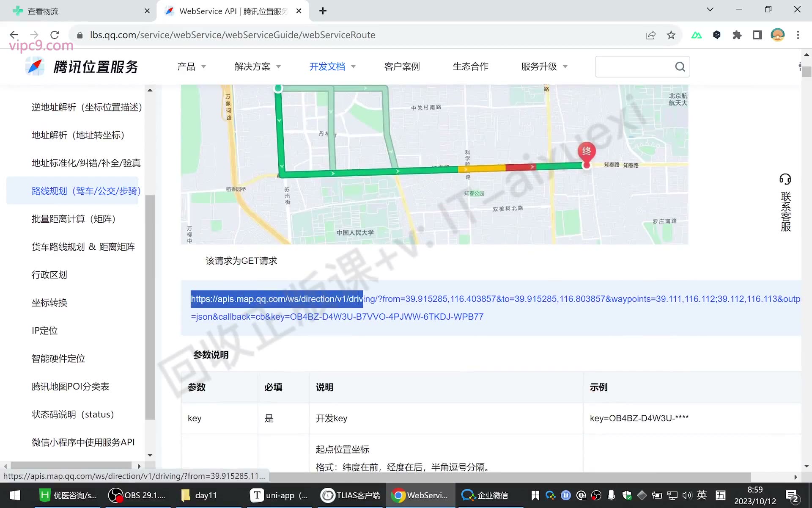The image size is (812, 508).
Task: Open the Chrome profile avatar
Action: pos(778,35)
